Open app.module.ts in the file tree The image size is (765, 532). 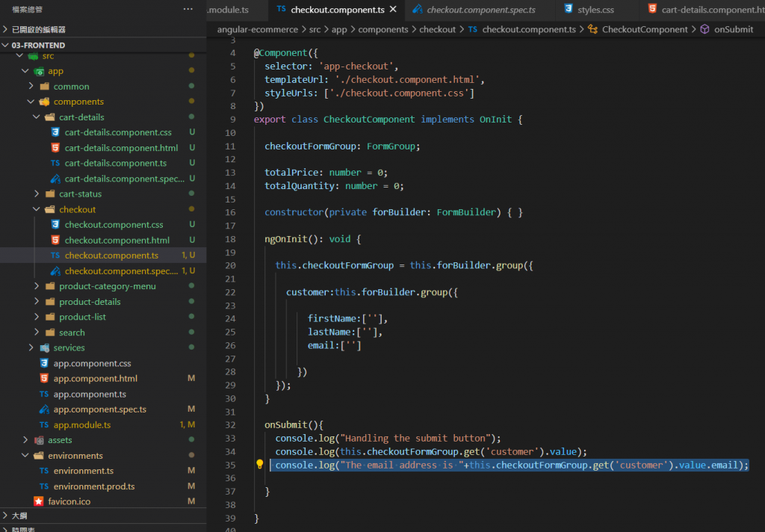pyautogui.click(x=81, y=424)
